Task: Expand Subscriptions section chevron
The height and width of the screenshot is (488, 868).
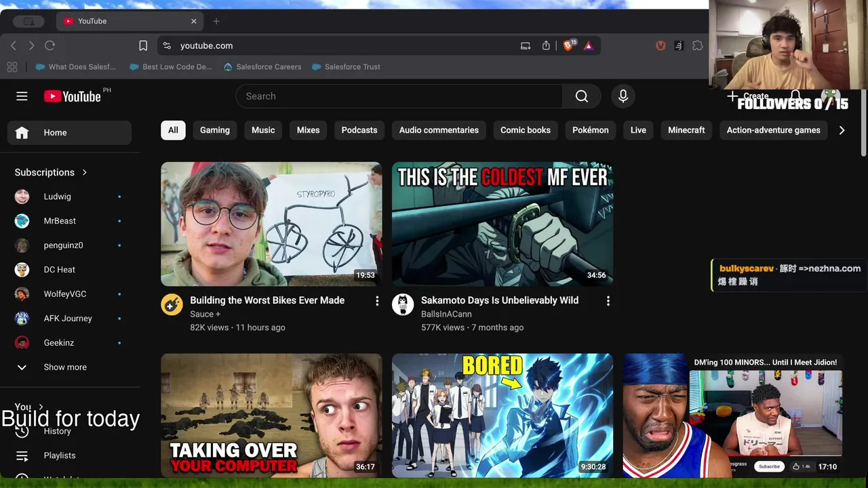Action: 85,172
